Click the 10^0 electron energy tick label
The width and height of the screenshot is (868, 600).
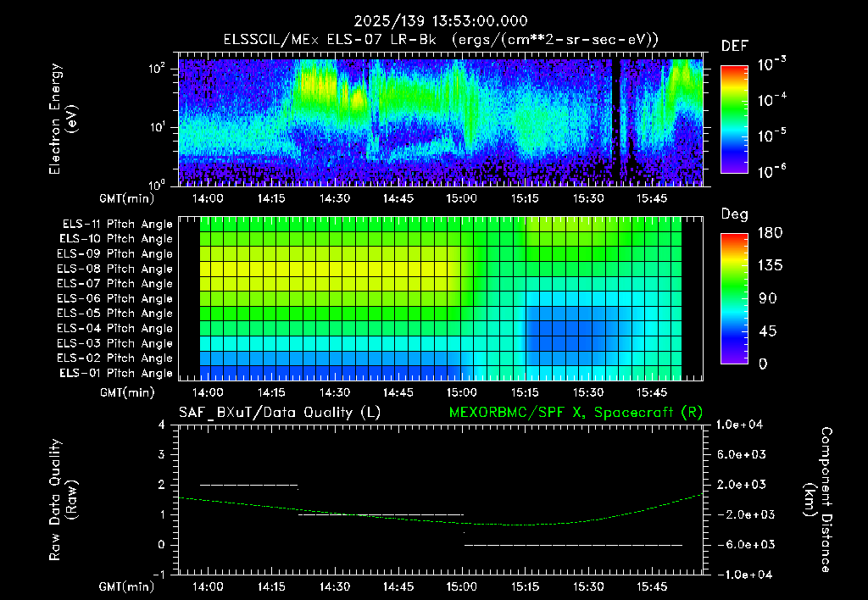(157, 184)
